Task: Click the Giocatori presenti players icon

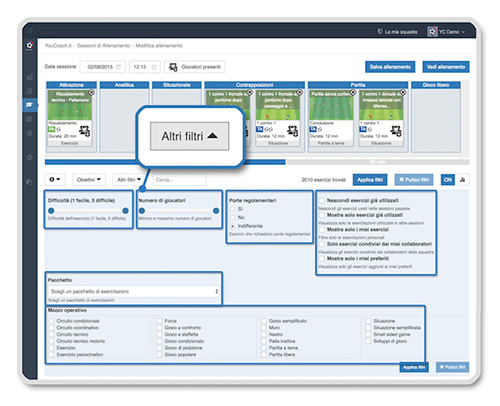Action: [x=173, y=67]
